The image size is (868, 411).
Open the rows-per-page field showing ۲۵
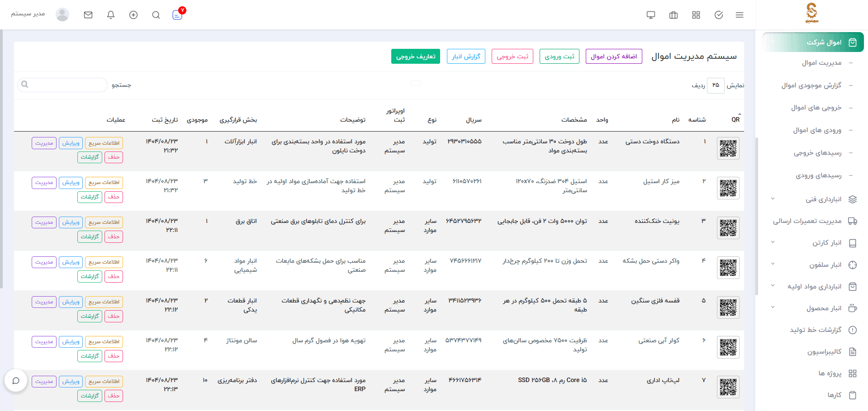(716, 85)
